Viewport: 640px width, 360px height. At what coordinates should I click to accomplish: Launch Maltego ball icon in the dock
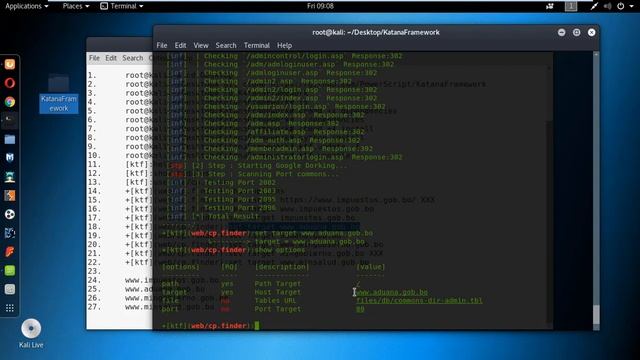tap(10, 214)
